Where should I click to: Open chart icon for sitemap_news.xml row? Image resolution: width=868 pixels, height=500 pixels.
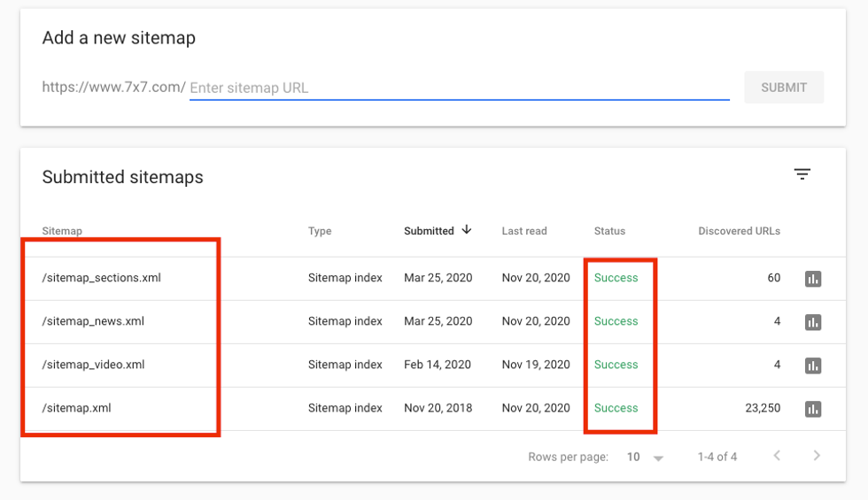(x=812, y=322)
